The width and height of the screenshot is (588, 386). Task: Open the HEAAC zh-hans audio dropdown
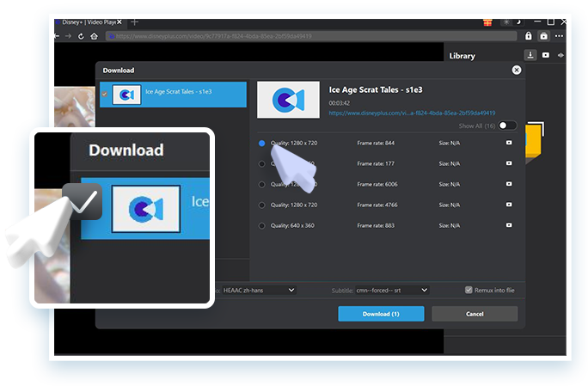click(259, 290)
